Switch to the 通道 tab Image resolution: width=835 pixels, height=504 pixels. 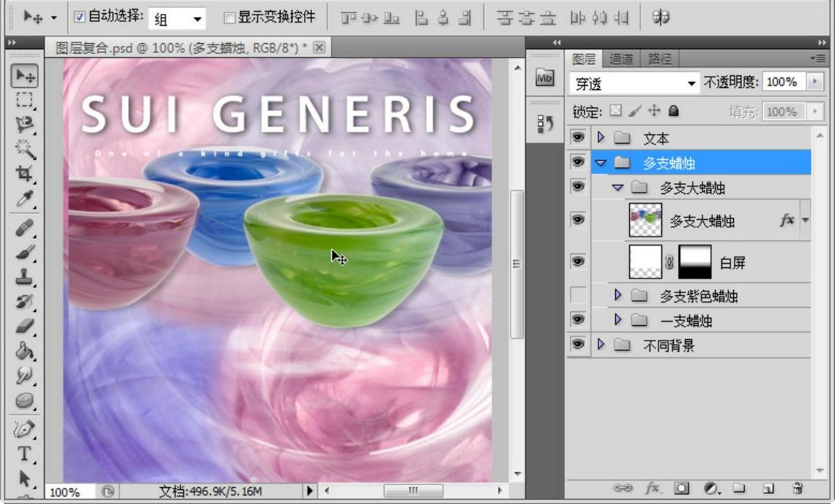621,59
